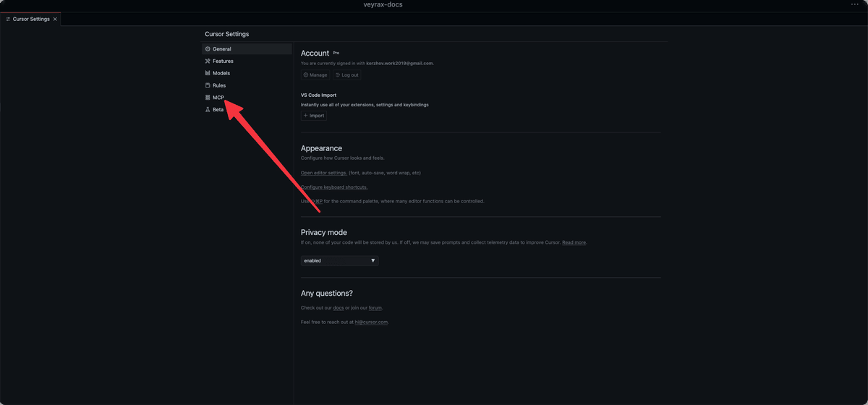The height and width of the screenshot is (405, 868).
Task: Click the Features tools icon in sidebar
Action: coord(208,61)
